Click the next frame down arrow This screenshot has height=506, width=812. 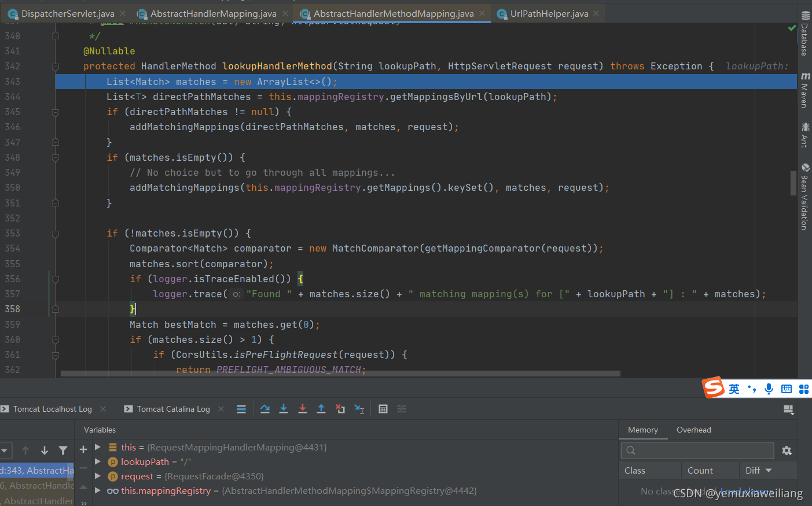(45, 450)
